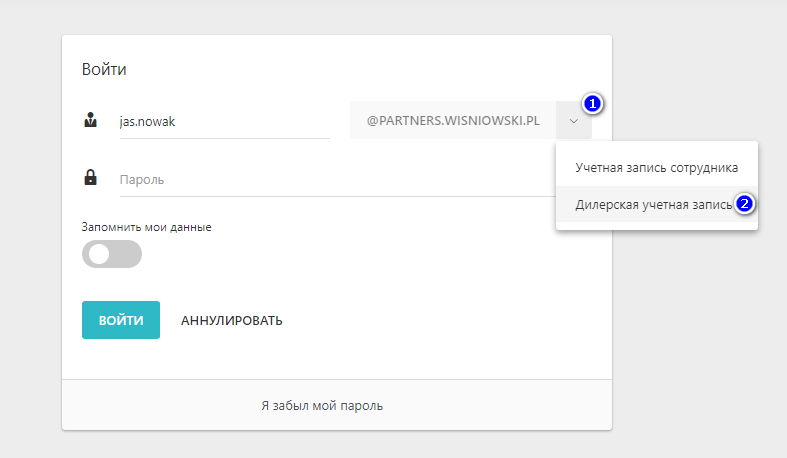The image size is (787, 458).
Task: Click the white knob of the toggle switch
Action: pos(98,254)
